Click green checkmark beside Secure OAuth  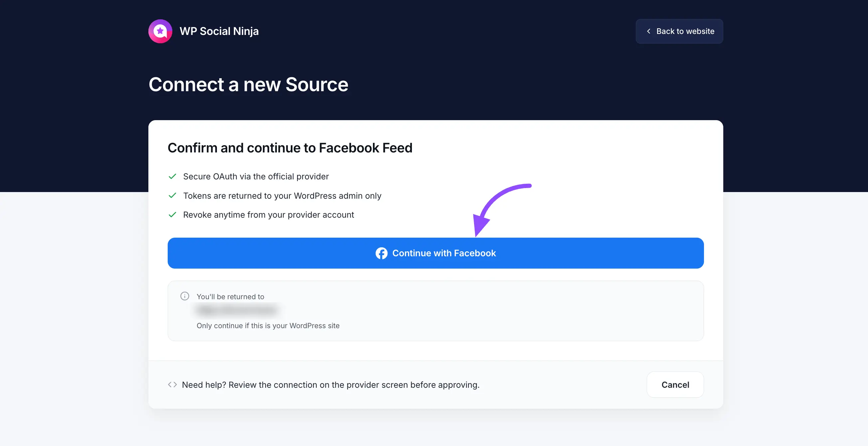tap(173, 176)
